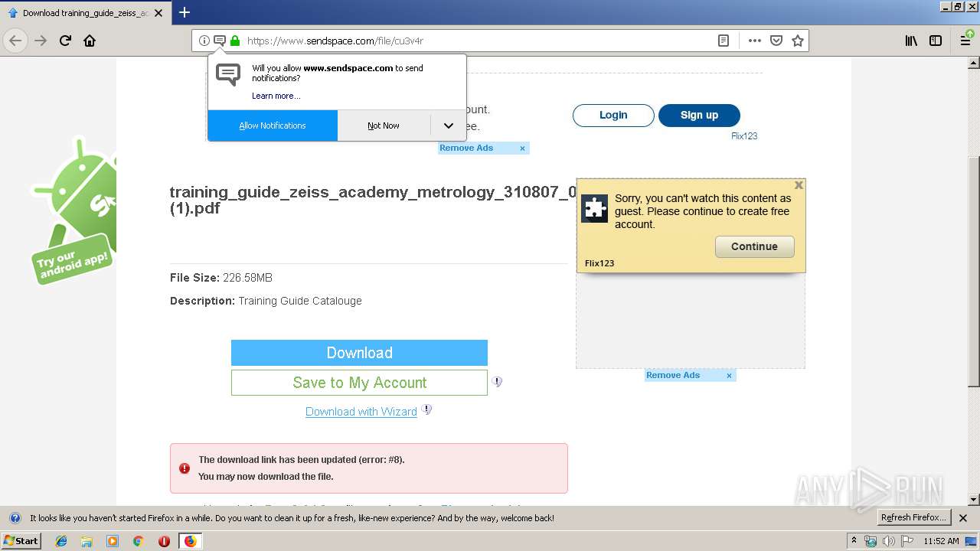
Task: Toggle reader view icon
Action: tap(724, 41)
